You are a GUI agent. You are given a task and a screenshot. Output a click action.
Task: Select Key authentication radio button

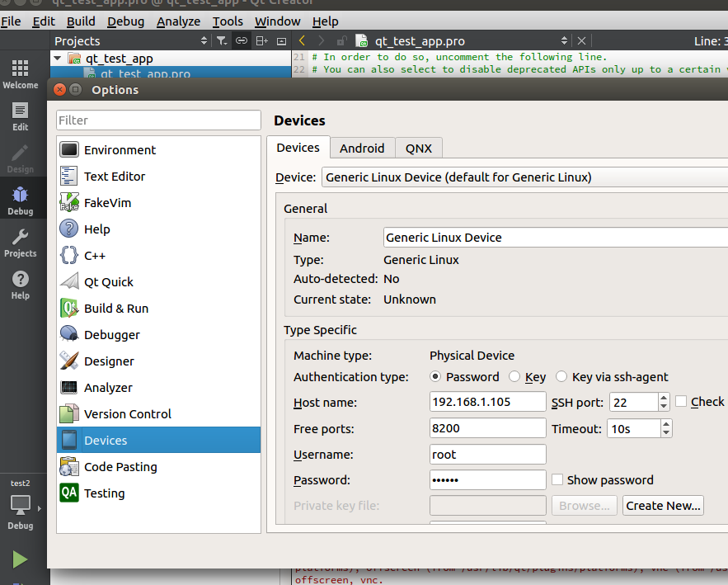514,377
